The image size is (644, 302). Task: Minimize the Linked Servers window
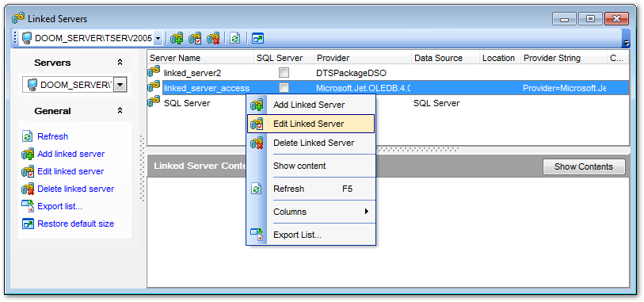coord(564,19)
